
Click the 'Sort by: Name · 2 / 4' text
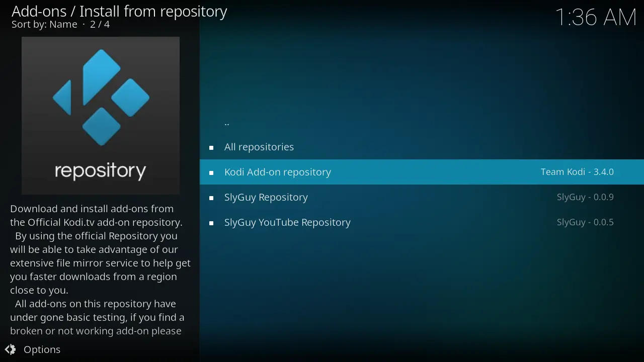point(60,24)
